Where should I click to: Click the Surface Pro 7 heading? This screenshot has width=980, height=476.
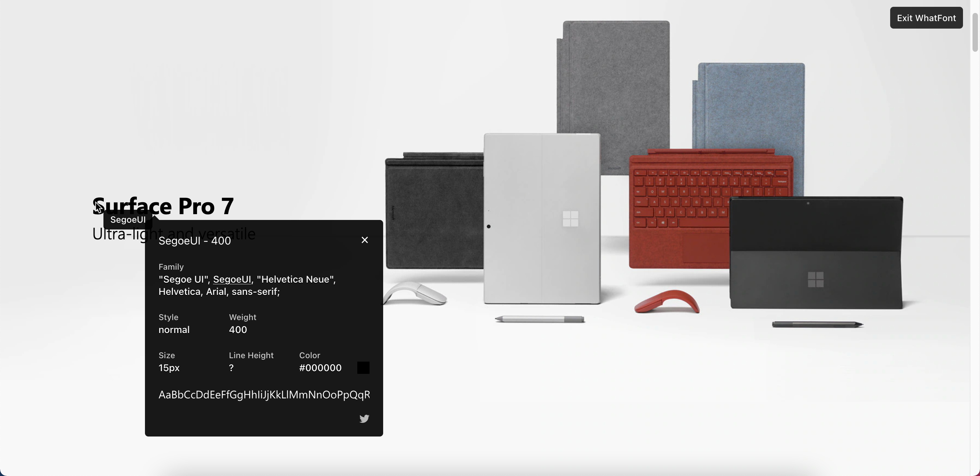tap(163, 206)
